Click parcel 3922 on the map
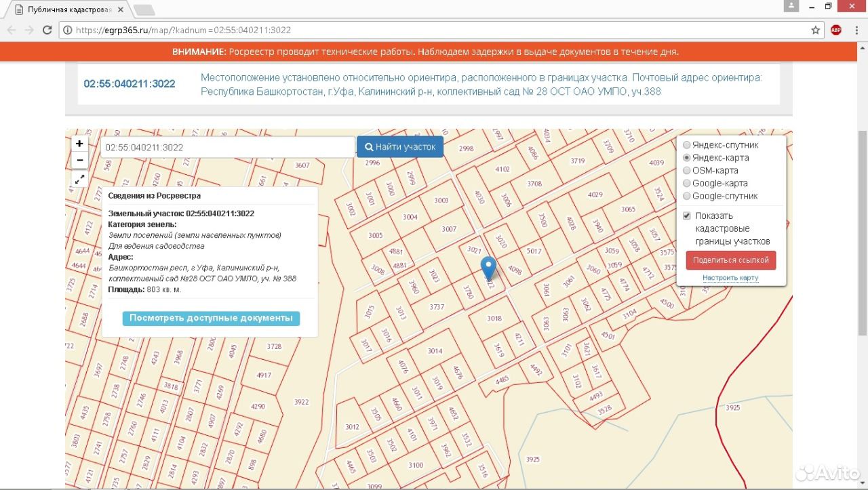This screenshot has width=868, height=490. pos(301,402)
